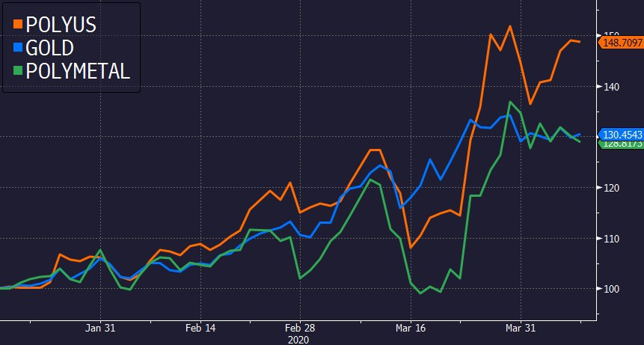This screenshot has width=644, height=345.
Task: Click the Mar 16 date label
Action: coord(411,328)
